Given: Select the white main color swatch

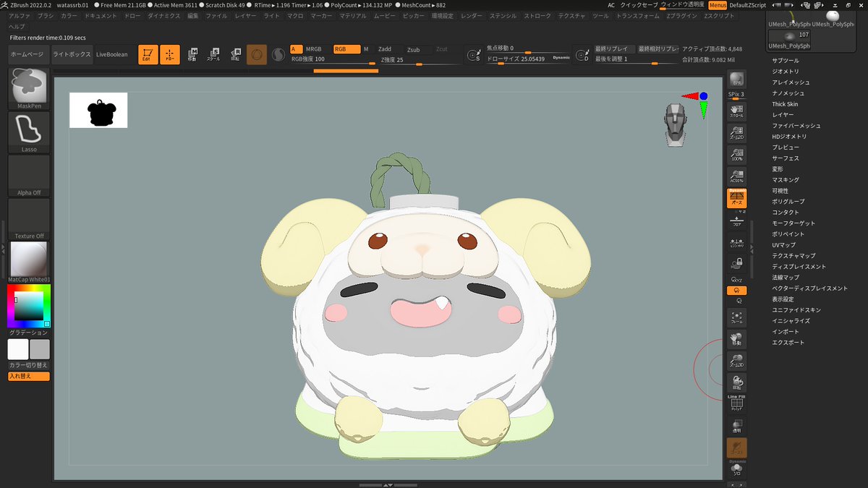Looking at the screenshot, I should pos(18,349).
